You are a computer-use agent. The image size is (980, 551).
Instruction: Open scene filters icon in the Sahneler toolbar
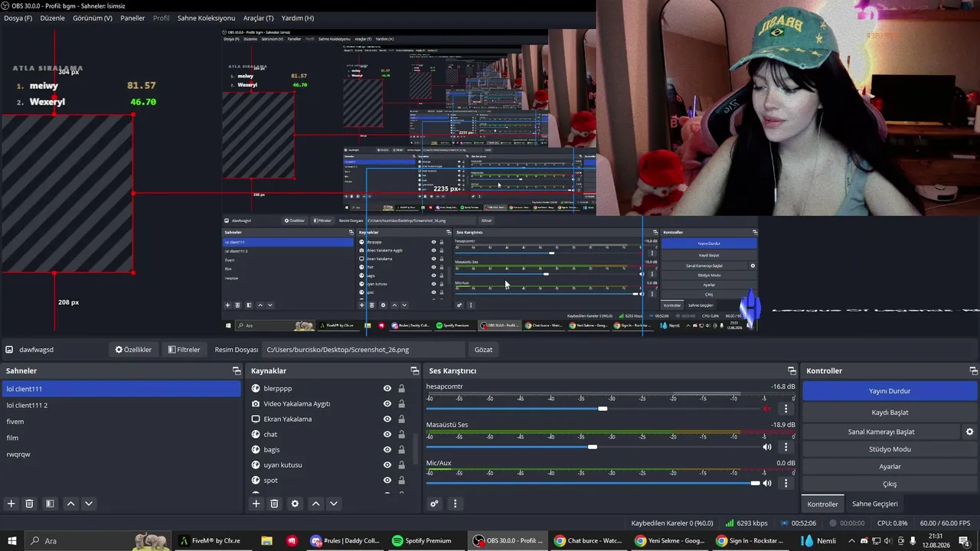[x=50, y=504]
